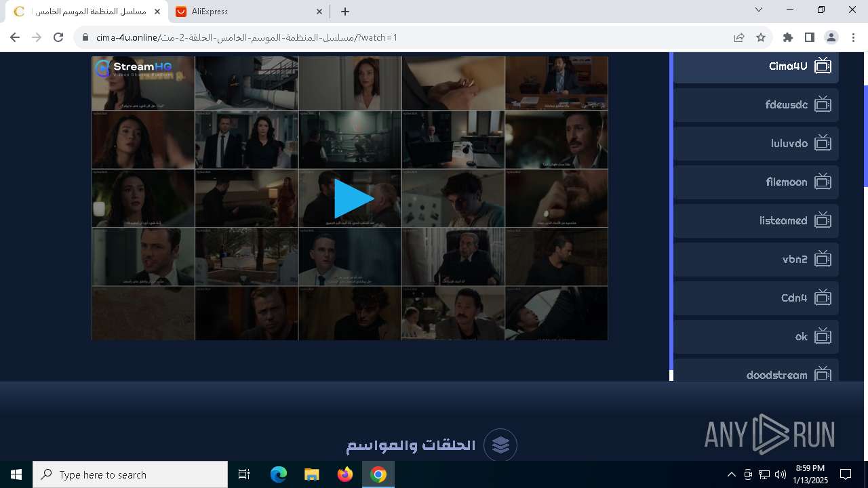Click the الحلقات والمواسم heading
Viewport: 868px width, 488px height.
pyautogui.click(x=411, y=445)
